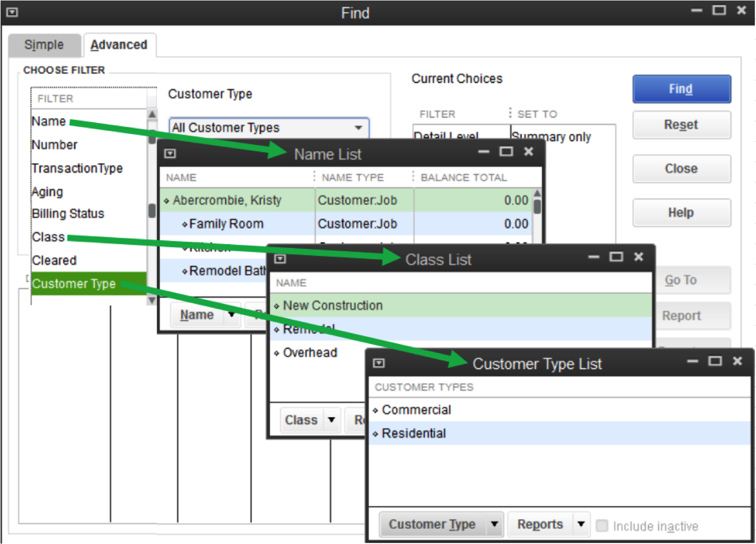The image size is (756, 544).
Task: Minimize the Class List window
Action: click(x=593, y=257)
